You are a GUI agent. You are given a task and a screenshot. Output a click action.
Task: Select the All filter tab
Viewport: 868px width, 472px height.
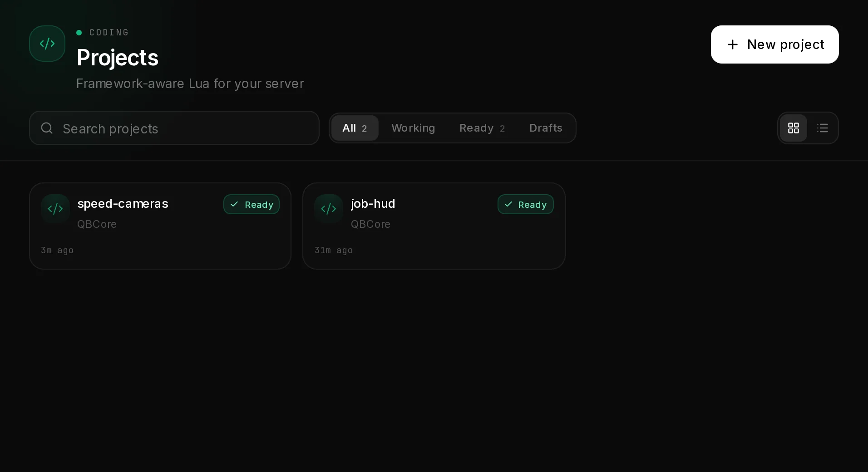355,128
